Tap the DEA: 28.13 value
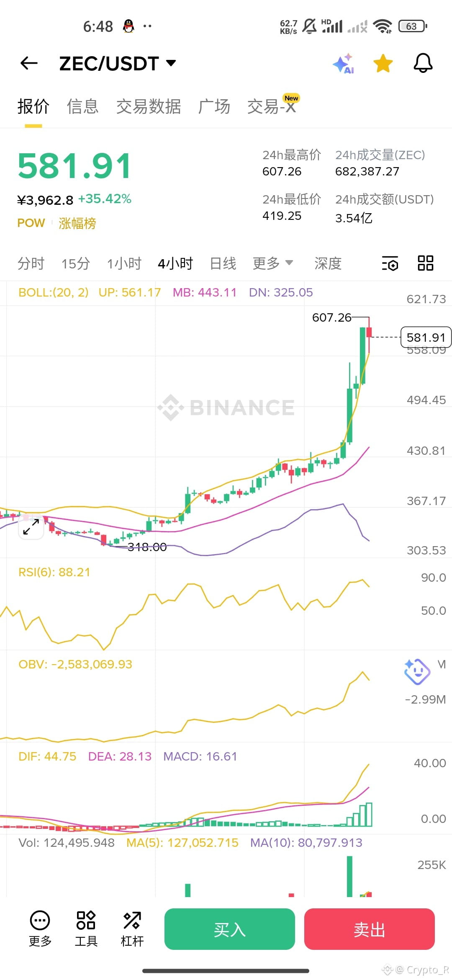This screenshot has height=980, width=452. pos(120,756)
